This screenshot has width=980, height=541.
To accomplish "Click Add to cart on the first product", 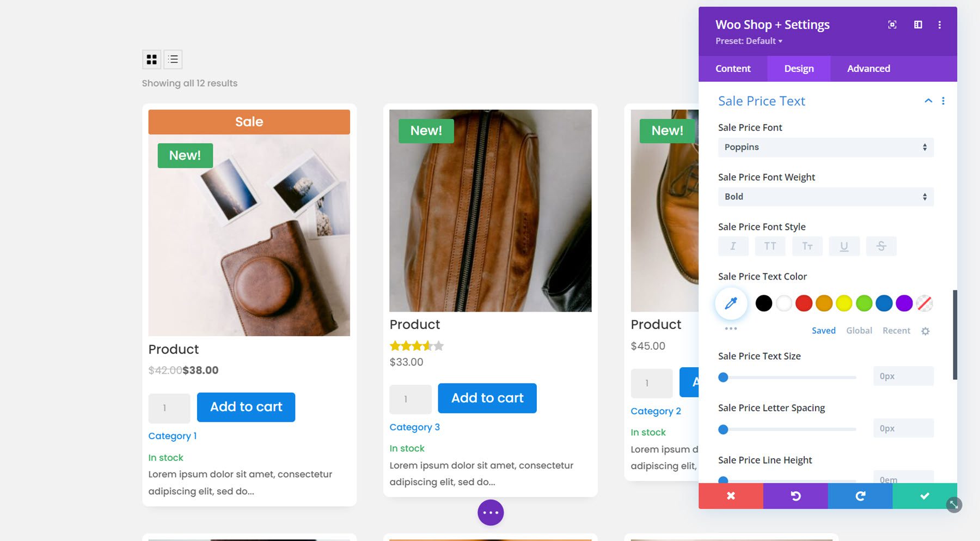I will pyautogui.click(x=246, y=407).
